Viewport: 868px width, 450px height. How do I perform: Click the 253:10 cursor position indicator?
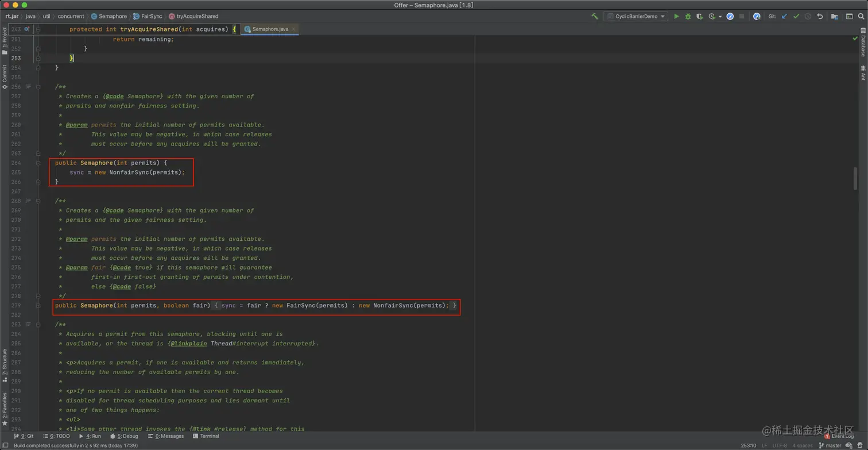pos(748,445)
